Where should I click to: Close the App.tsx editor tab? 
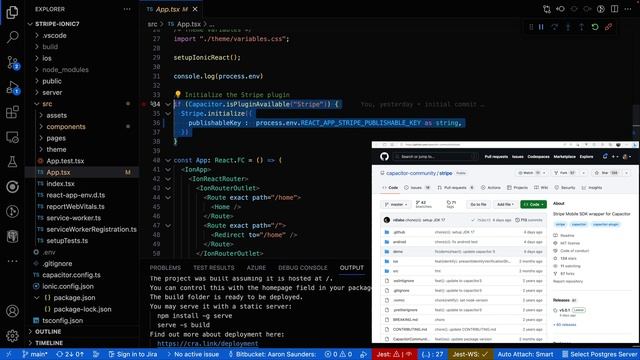pos(195,9)
